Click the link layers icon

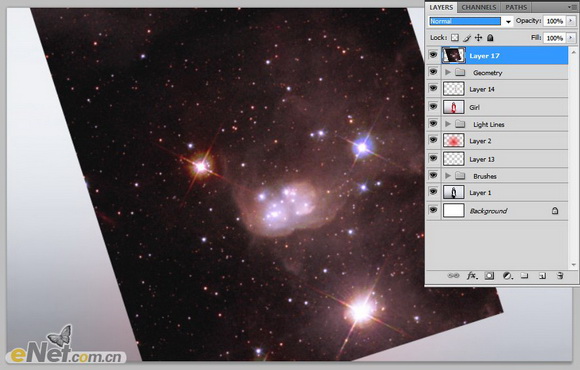click(453, 276)
